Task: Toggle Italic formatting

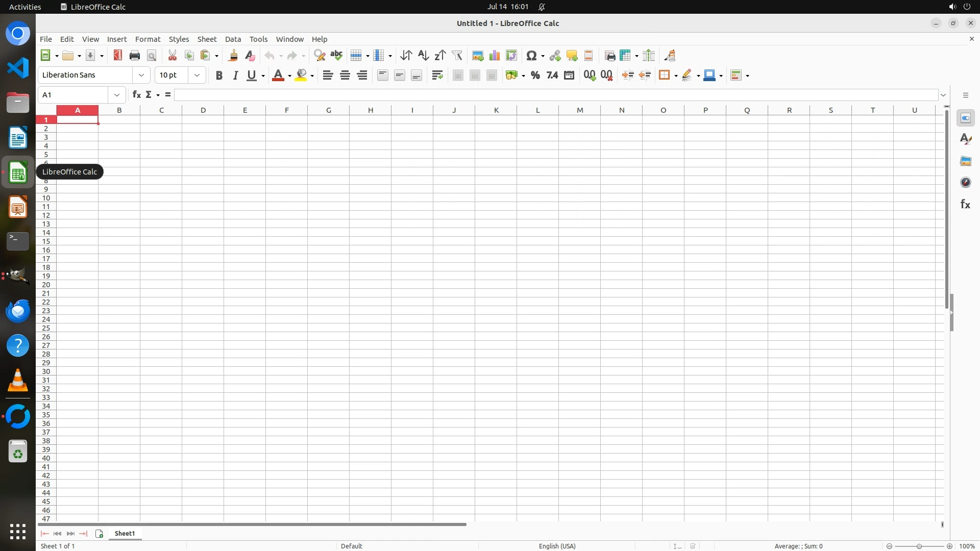Action: pyautogui.click(x=235, y=76)
